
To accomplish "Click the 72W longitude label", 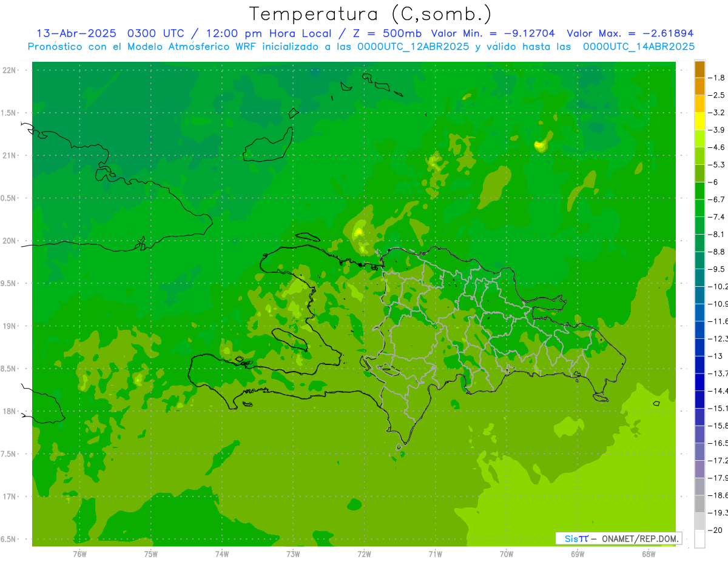I will [x=365, y=554].
